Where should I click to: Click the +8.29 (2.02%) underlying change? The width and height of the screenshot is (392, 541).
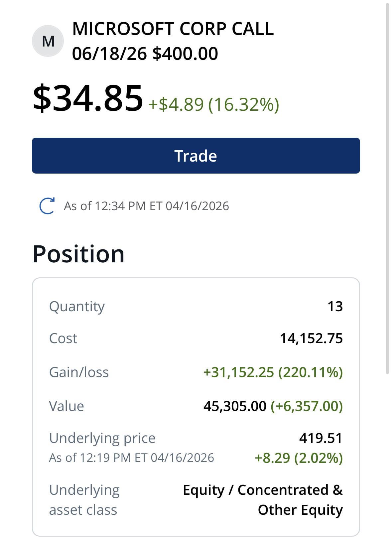click(299, 458)
